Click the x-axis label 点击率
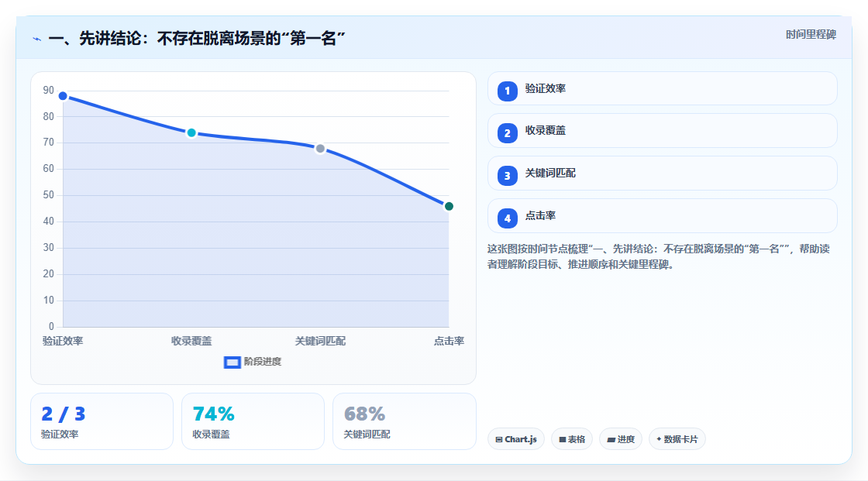 (x=449, y=342)
